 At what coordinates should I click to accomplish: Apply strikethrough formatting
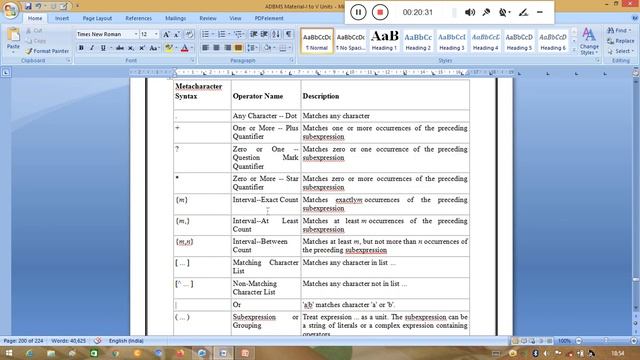pyautogui.click(x=120, y=48)
